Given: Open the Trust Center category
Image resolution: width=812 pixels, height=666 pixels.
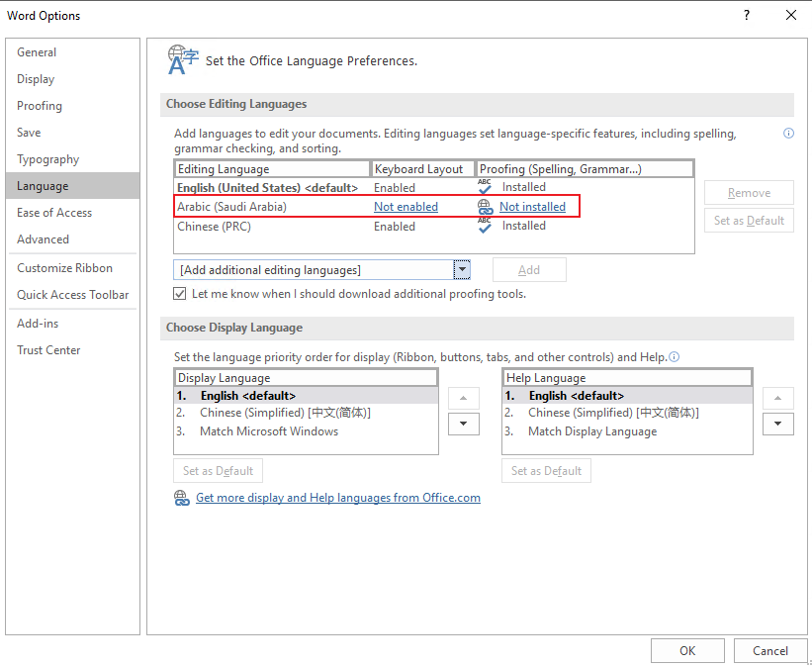Looking at the screenshot, I should [x=72, y=350].
